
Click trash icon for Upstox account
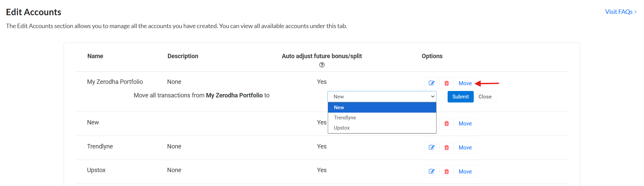(447, 171)
